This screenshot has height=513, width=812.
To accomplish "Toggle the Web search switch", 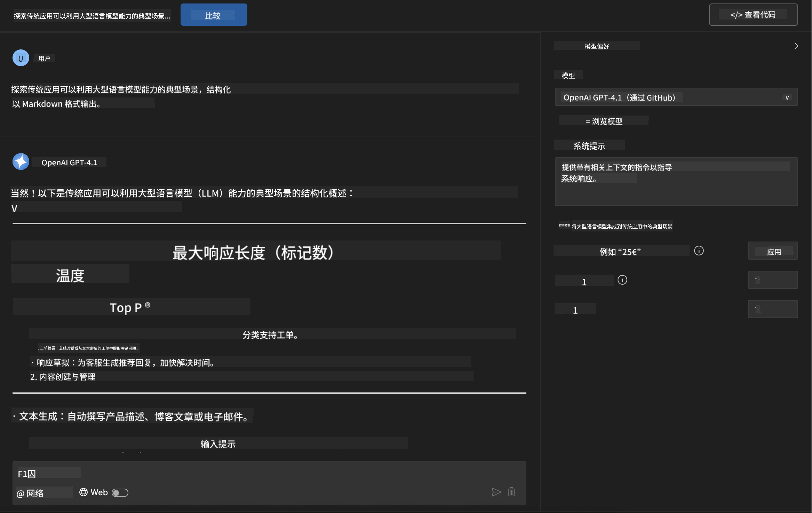I will click(x=120, y=493).
